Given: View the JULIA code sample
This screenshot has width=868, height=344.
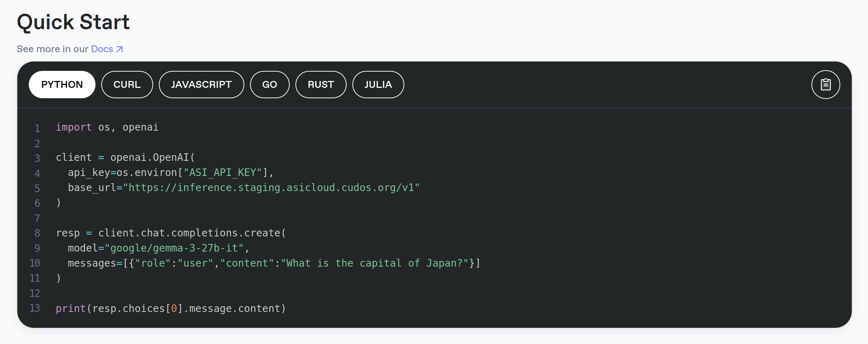Looking at the screenshot, I should coord(378,85).
